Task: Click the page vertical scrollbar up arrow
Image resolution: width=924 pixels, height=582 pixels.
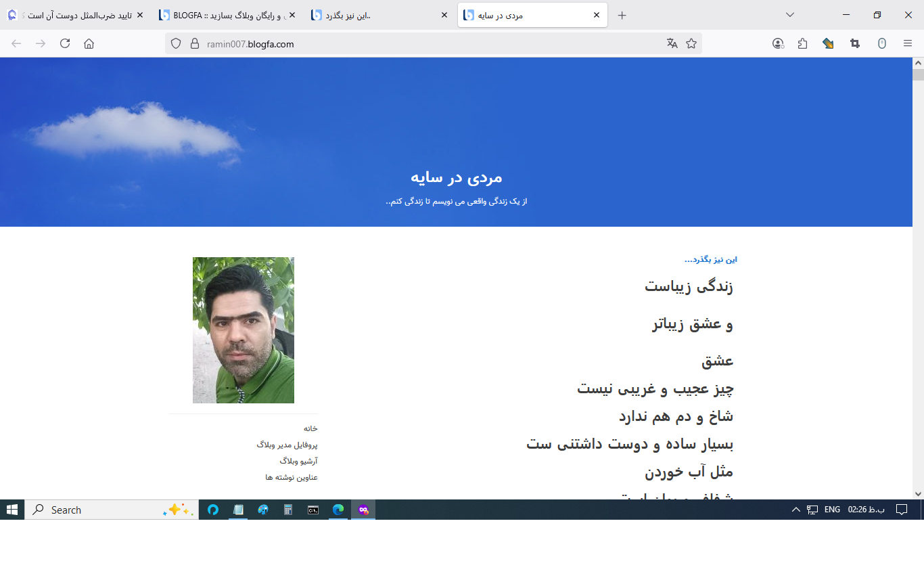Action: click(918, 63)
